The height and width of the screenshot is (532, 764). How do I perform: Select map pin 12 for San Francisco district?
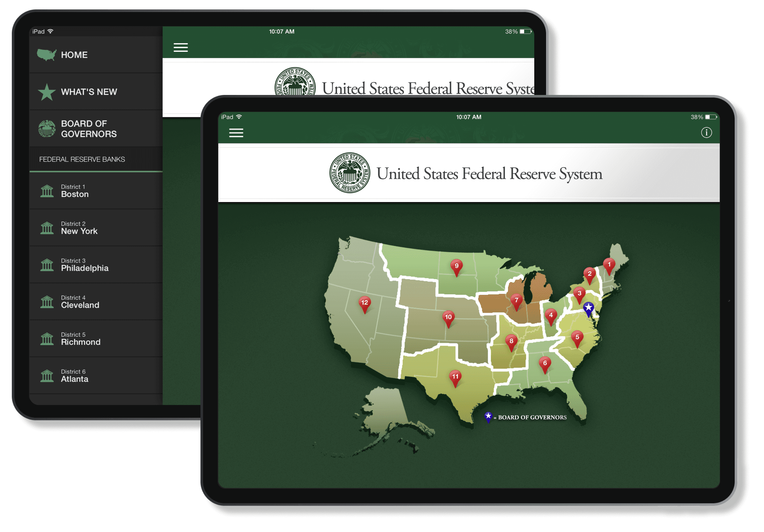pos(364,303)
